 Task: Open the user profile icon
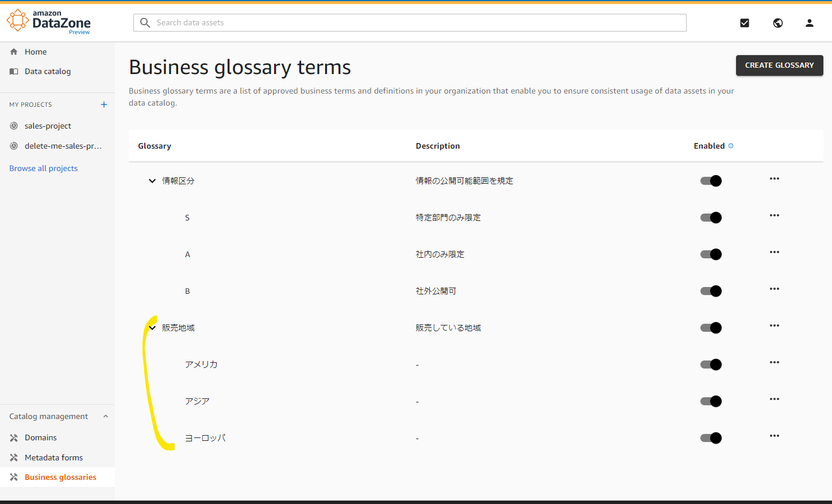810,23
